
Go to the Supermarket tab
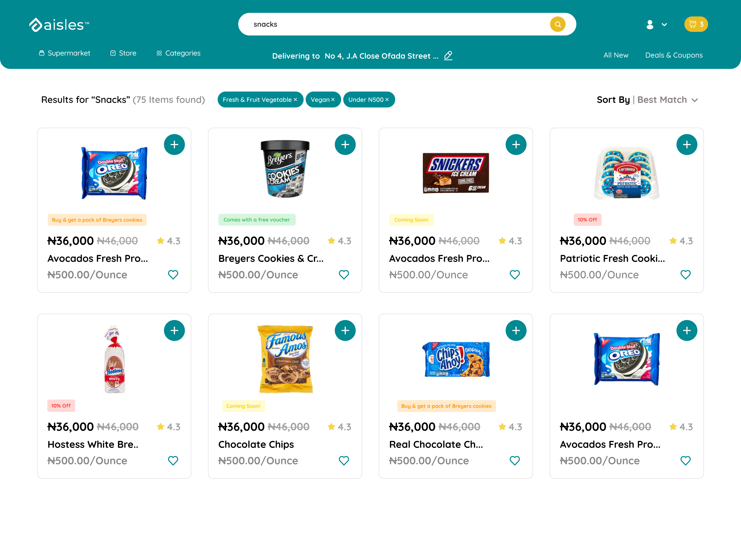[x=65, y=53]
